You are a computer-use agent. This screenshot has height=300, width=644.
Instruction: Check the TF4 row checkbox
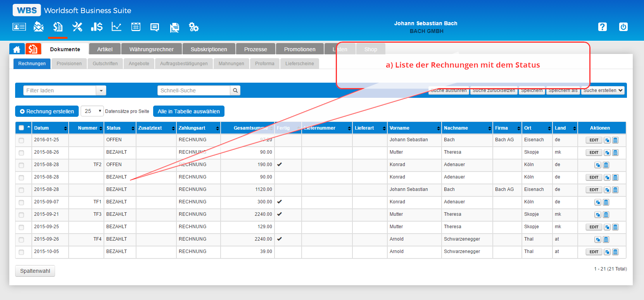tap(21, 240)
